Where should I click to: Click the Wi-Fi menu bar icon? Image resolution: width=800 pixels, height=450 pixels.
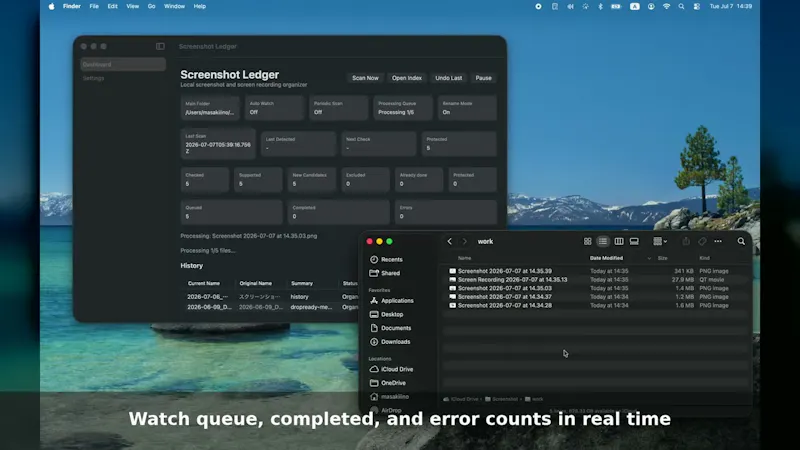(x=666, y=6)
